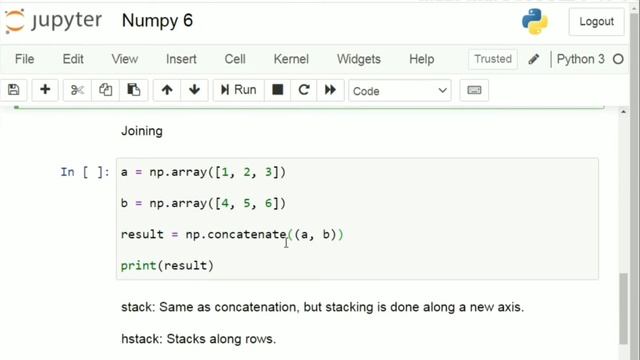Restart kernel and rerun all with the fast-forward icon
Screen dimensions: 640x360
pos(330,90)
